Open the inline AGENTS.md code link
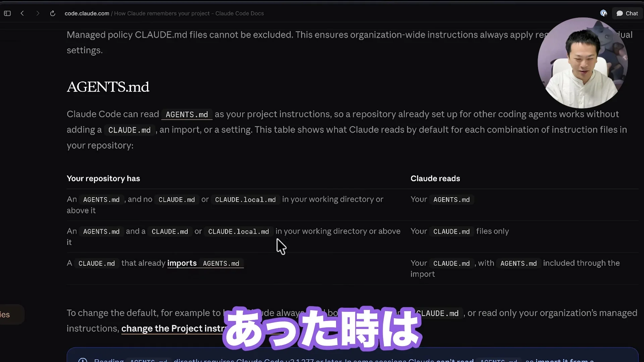644x362 pixels. [187, 115]
